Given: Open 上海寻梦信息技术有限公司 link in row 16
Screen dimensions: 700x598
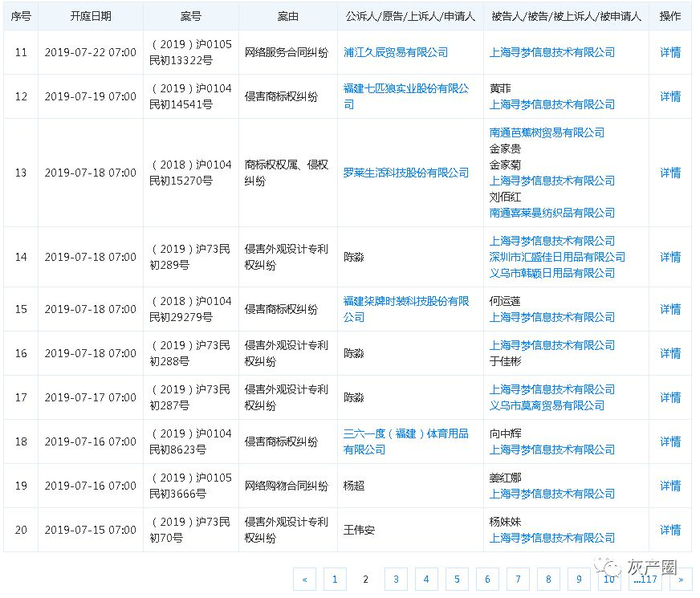Looking at the screenshot, I should pos(552,346).
